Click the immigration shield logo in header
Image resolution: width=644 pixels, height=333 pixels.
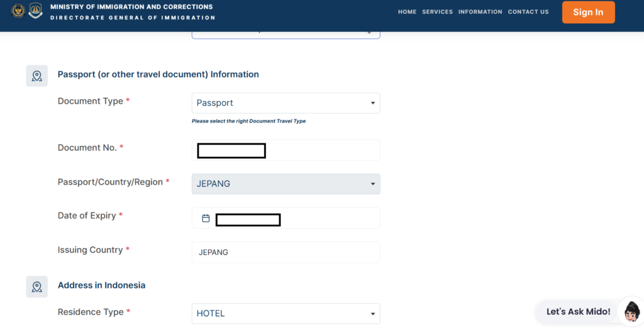tap(36, 11)
